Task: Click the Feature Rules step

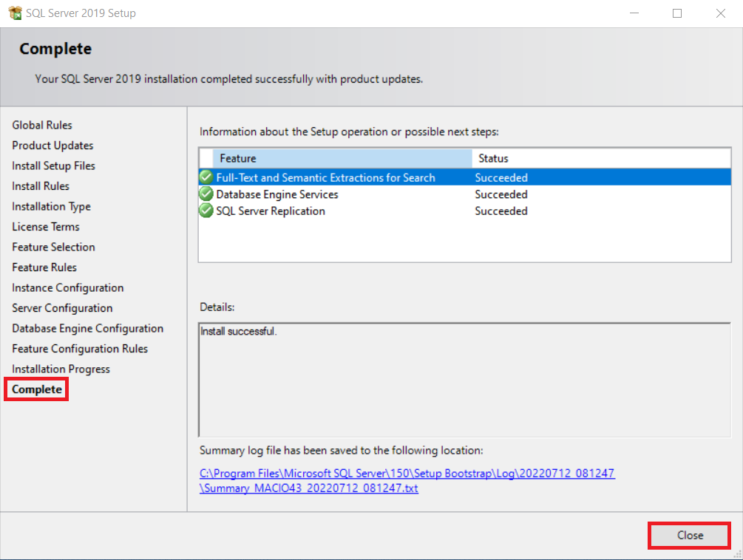Action: pyautogui.click(x=44, y=267)
